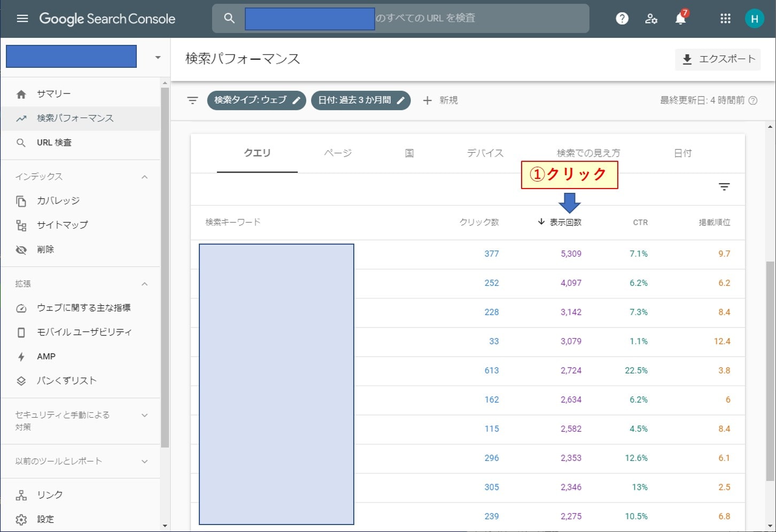
Task: Open the notifications bell with 7 badge
Action: [680, 18]
